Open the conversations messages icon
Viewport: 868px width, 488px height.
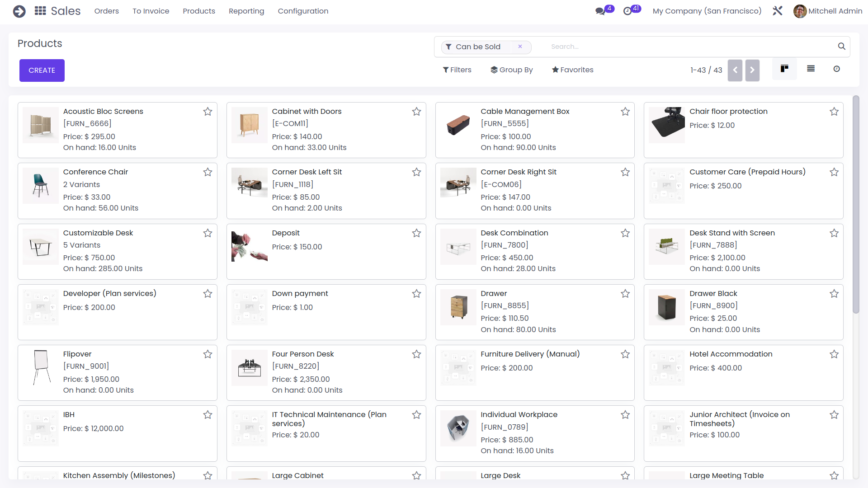600,11
